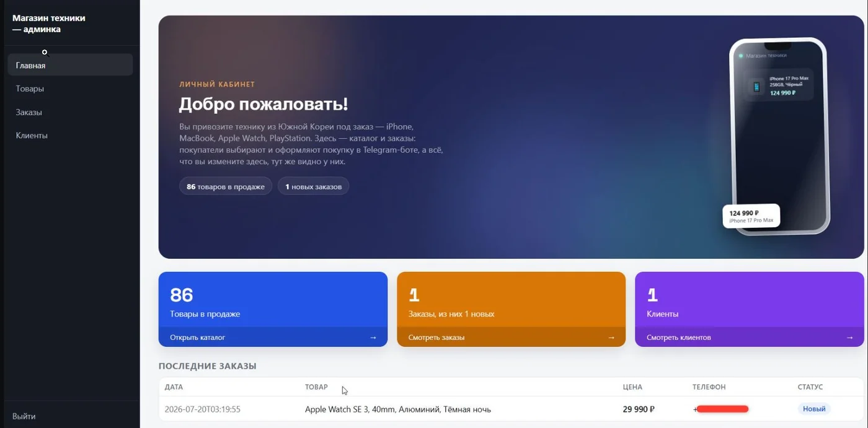Click the '86 товаров в продаже' badge
This screenshot has height=428, width=868.
pyautogui.click(x=226, y=186)
